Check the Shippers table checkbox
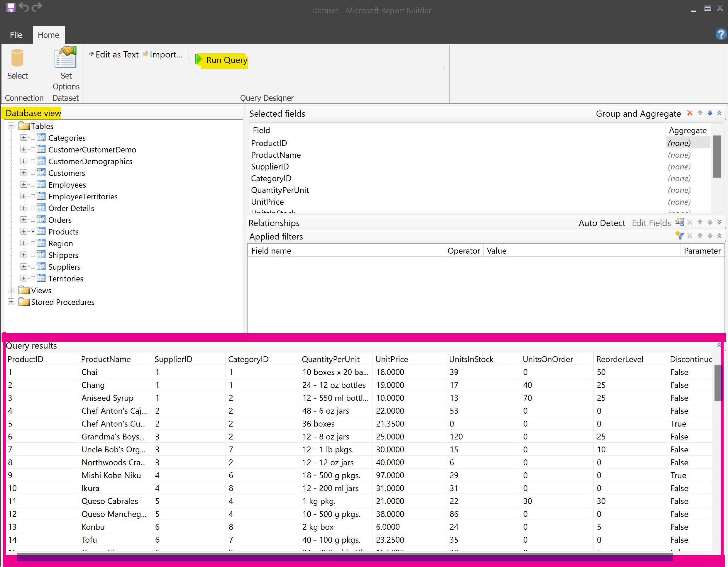The image size is (728, 567). click(x=33, y=255)
